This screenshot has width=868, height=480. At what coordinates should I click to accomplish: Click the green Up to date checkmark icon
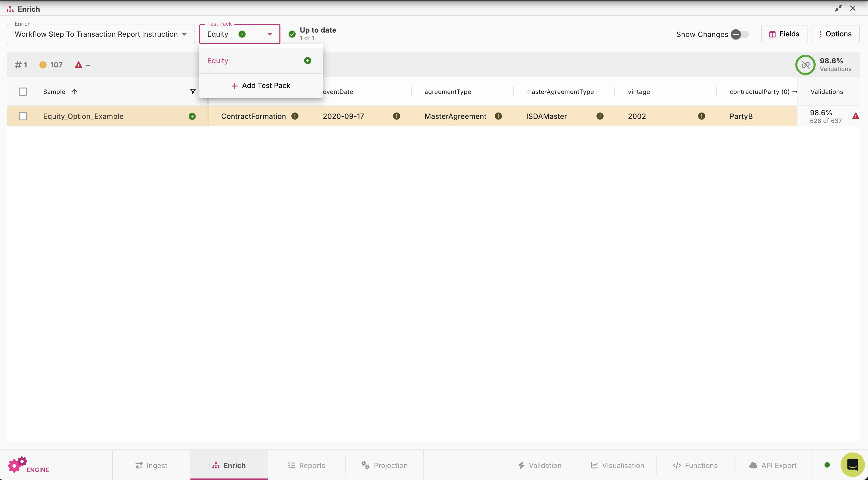pos(292,34)
